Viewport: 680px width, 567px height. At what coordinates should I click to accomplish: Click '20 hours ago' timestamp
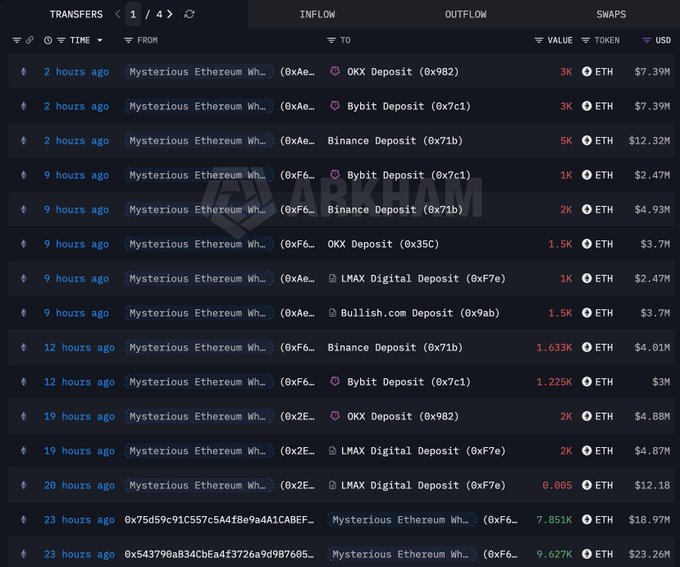pyautogui.click(x=79, y=485)
